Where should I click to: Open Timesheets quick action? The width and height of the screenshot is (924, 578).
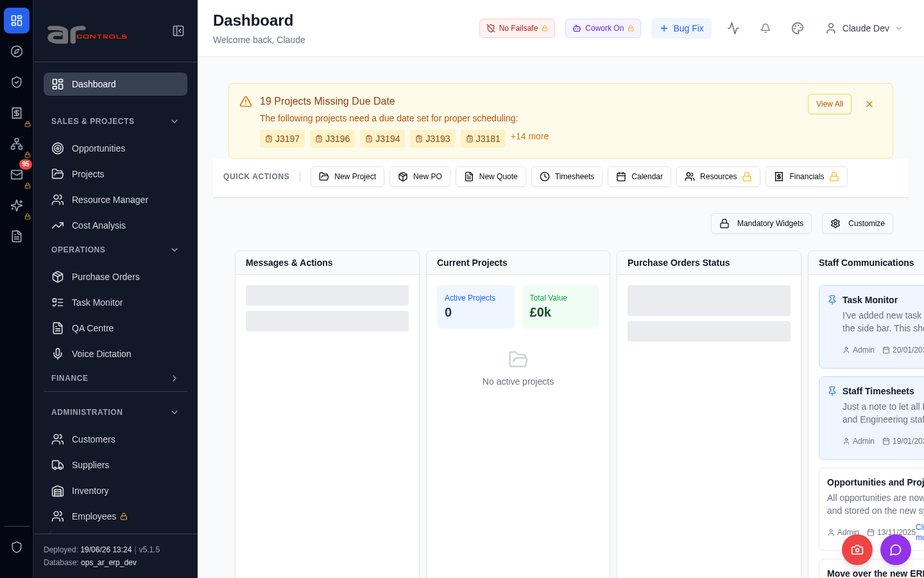pos(567,177)
